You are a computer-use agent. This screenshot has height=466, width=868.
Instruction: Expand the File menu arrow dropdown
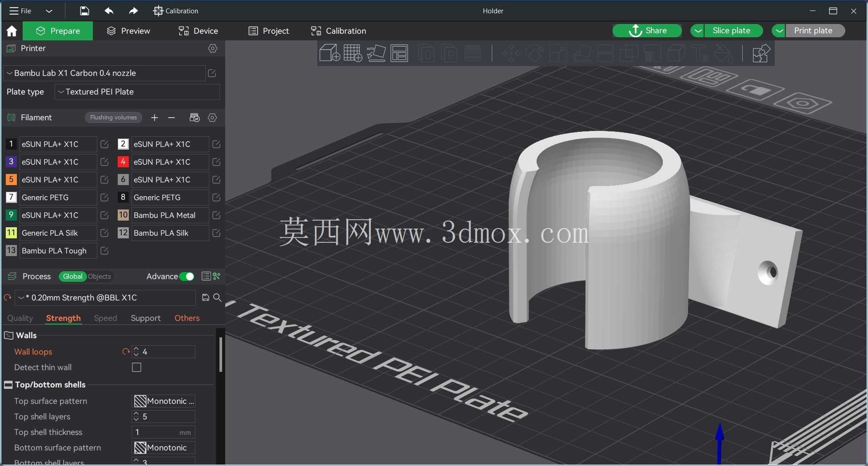coord(49,11)
